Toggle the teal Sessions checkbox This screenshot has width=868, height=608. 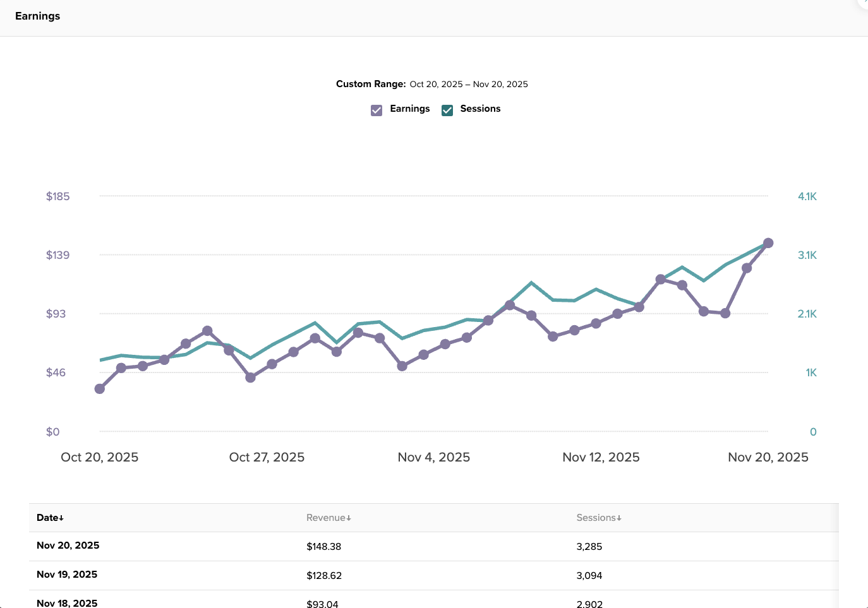pos(447,110)
